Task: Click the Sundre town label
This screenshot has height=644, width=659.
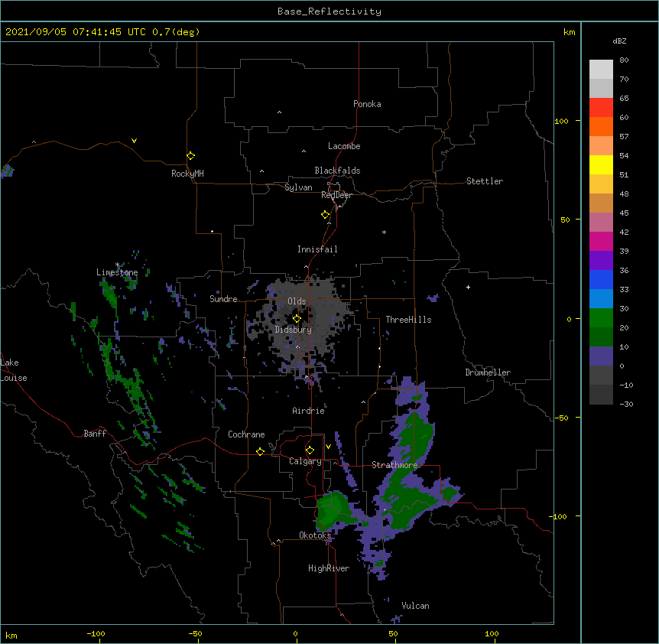Action: point(223,299)
